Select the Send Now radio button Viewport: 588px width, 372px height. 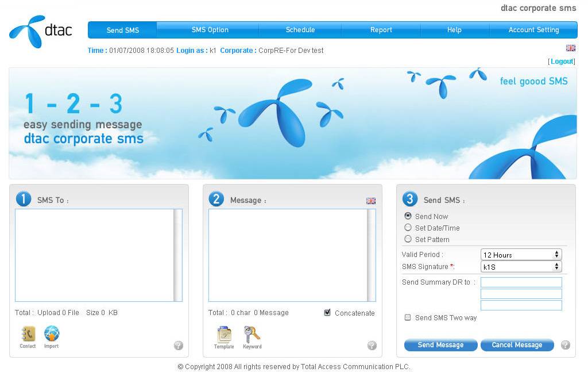(408, 216)
